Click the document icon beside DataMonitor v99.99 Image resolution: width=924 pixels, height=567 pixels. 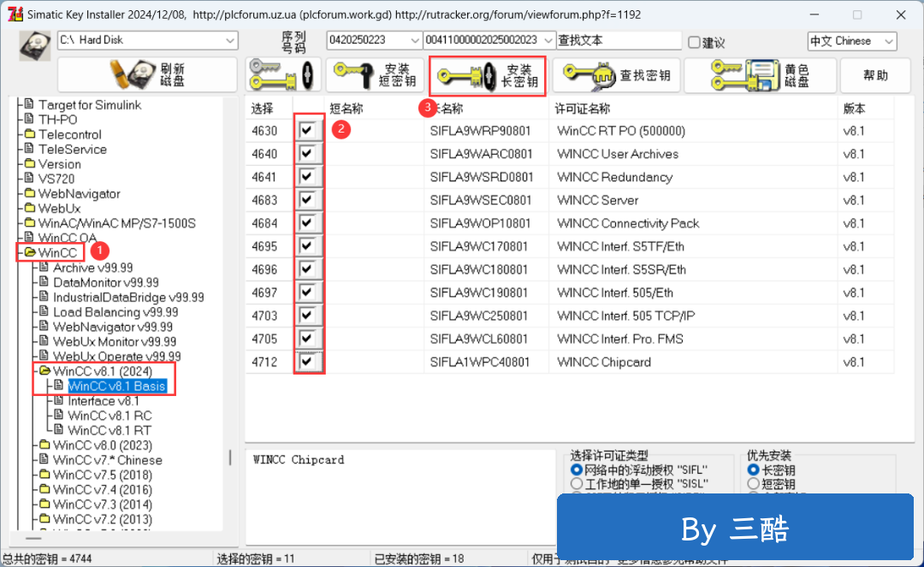tap(44, 282)
